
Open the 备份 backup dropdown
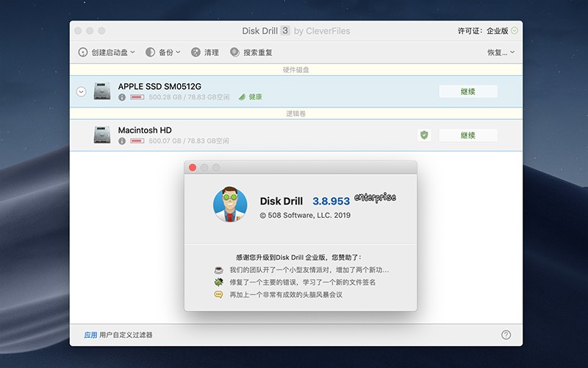pos(162,52)
